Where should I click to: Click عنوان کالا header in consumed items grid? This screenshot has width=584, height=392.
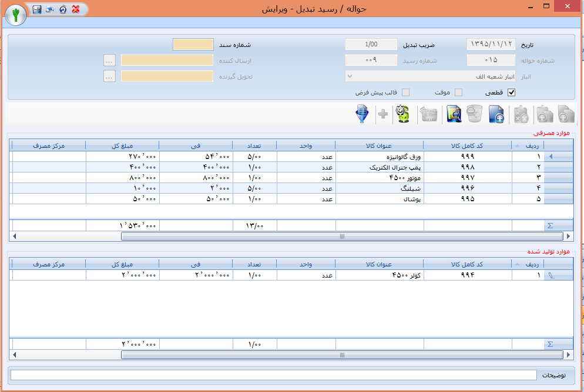[379, 146]
